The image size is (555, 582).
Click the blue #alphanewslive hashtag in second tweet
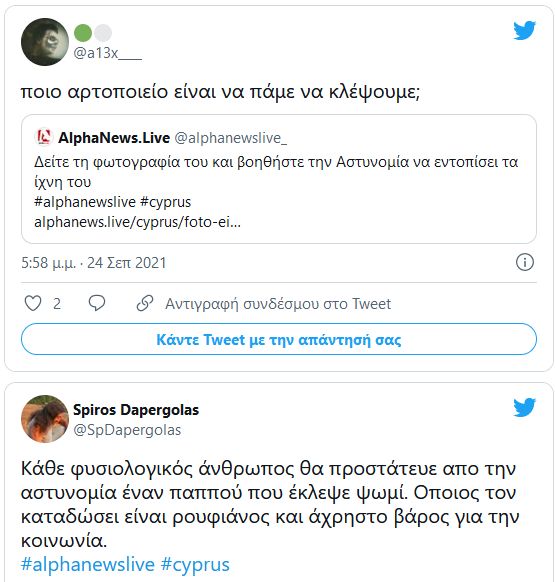click(x=88, y=564)
